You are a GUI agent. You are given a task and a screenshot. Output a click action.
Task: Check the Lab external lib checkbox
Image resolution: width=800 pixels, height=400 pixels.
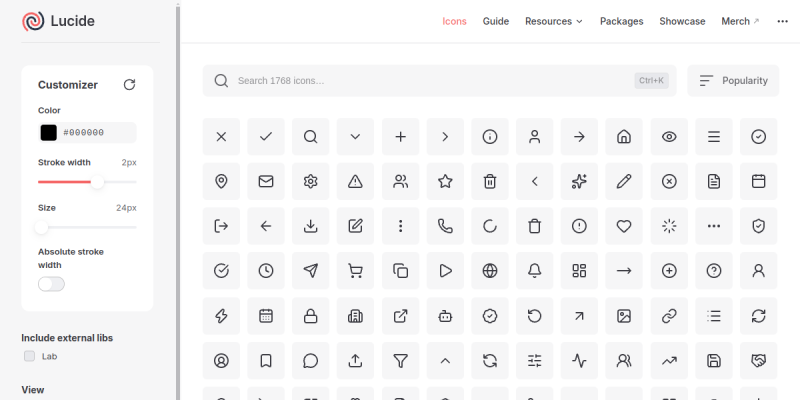(x=30, y=356)
